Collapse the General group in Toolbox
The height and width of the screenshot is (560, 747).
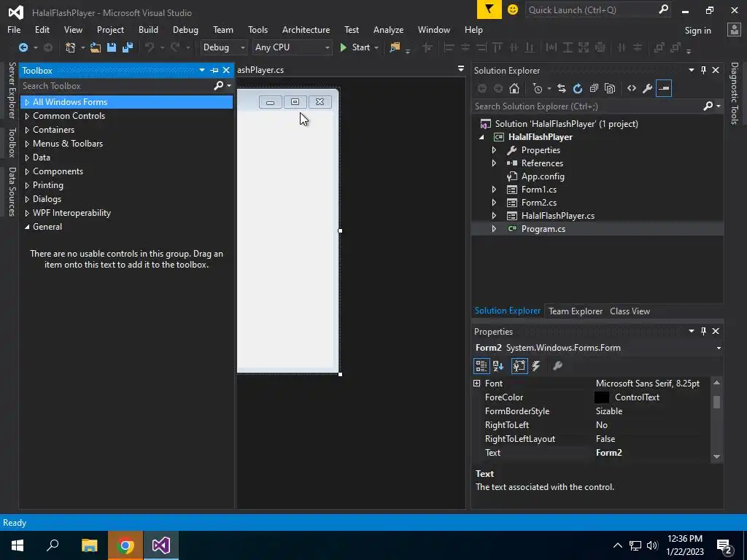point(27,227)
